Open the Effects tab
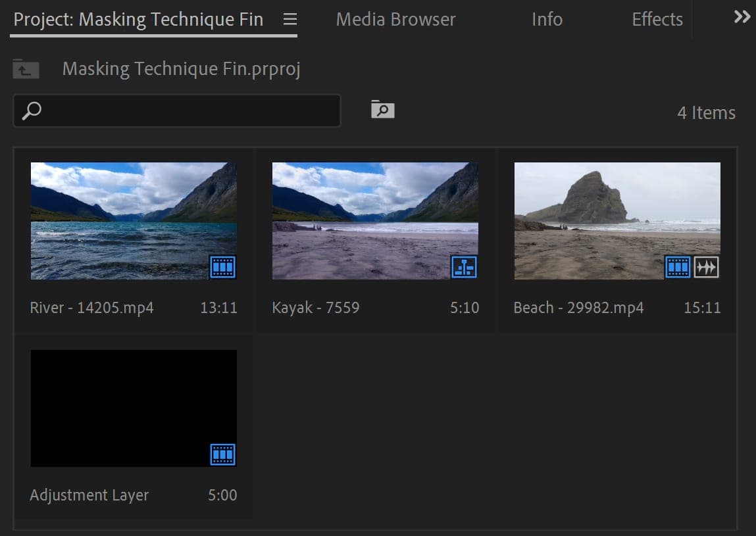This screenshot has height=536, width=756. click(x=657, y=19)
